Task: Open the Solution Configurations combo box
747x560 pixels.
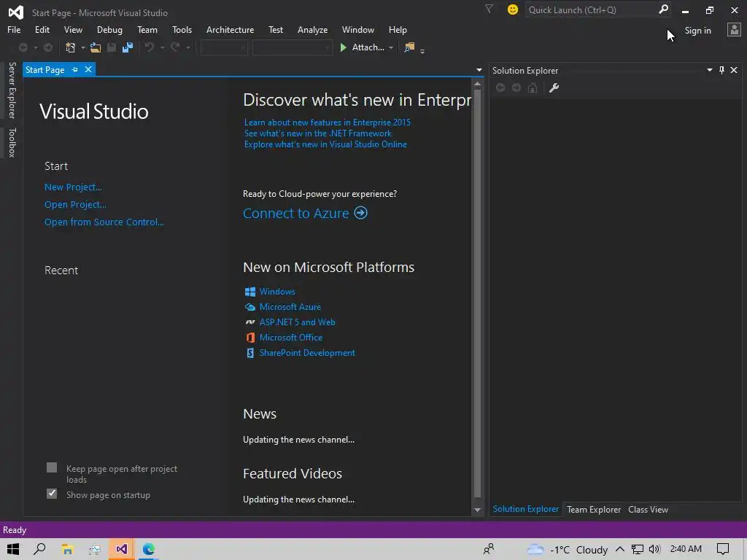Action: 224,47
